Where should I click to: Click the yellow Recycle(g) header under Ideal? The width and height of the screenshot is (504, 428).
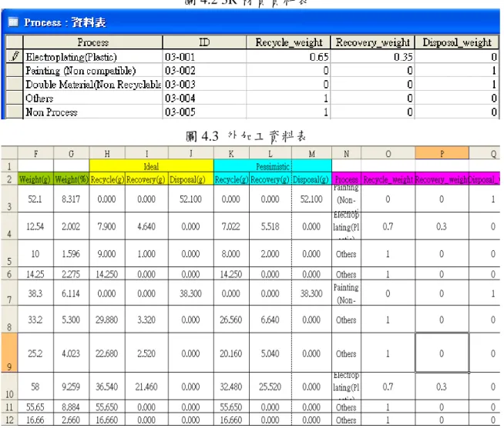tap(107, 179)
